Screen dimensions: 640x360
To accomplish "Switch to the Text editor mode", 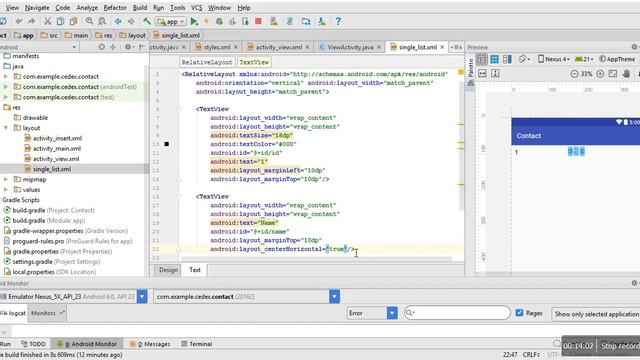I will (195, 270).
